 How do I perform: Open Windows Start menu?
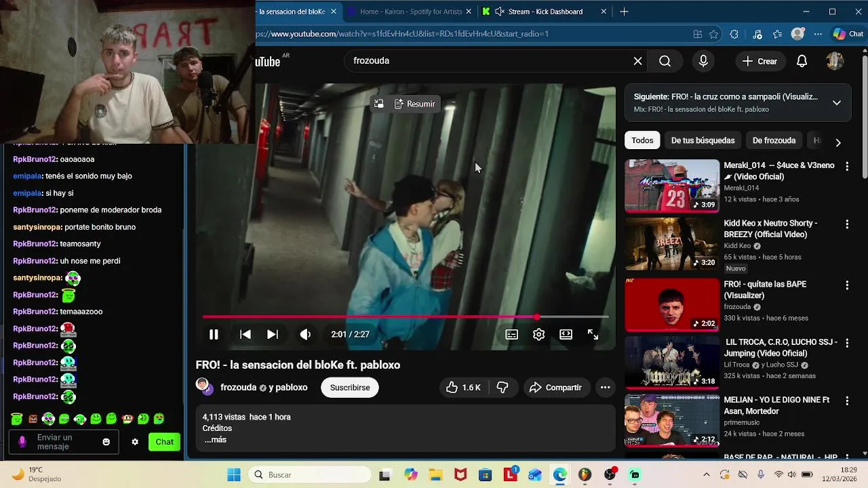click(x=234, y=474)
